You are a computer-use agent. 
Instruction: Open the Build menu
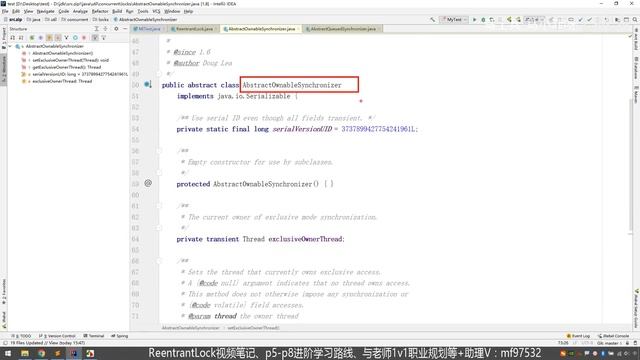[117, 11]
